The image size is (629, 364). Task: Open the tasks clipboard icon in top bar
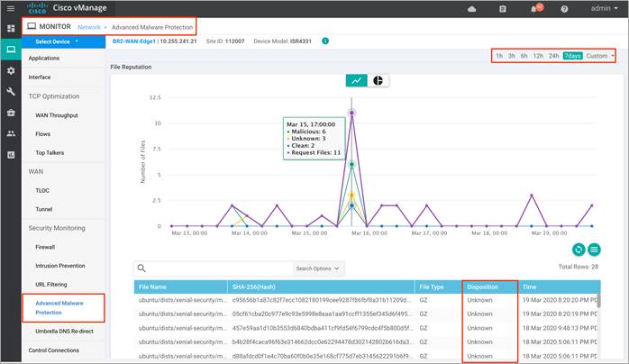tap(503, 9)
